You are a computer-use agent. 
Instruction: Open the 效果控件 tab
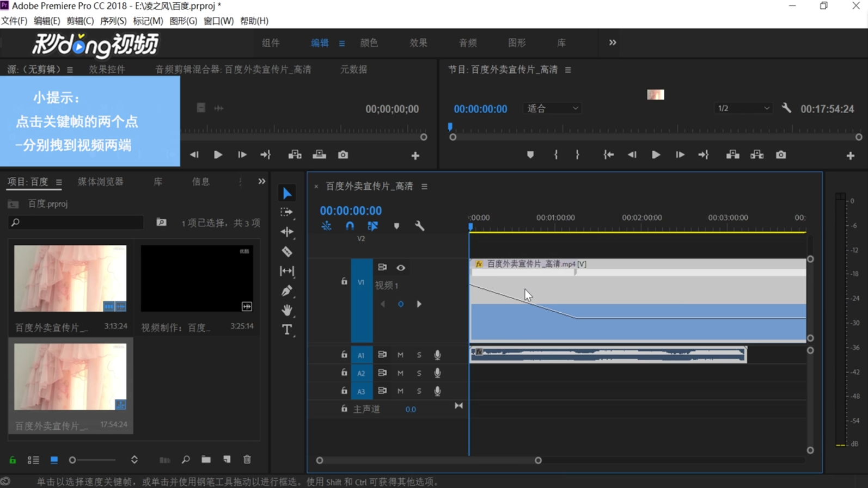(107, 69)
